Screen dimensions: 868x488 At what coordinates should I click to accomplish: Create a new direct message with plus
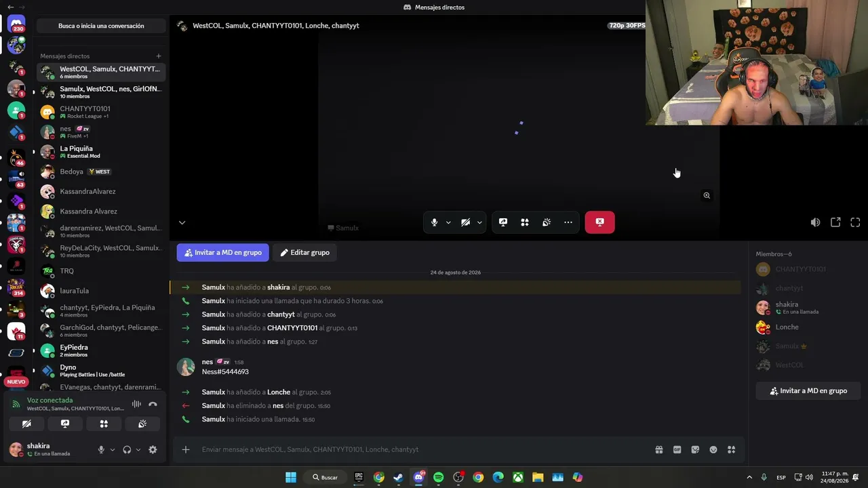coord(159,56)
